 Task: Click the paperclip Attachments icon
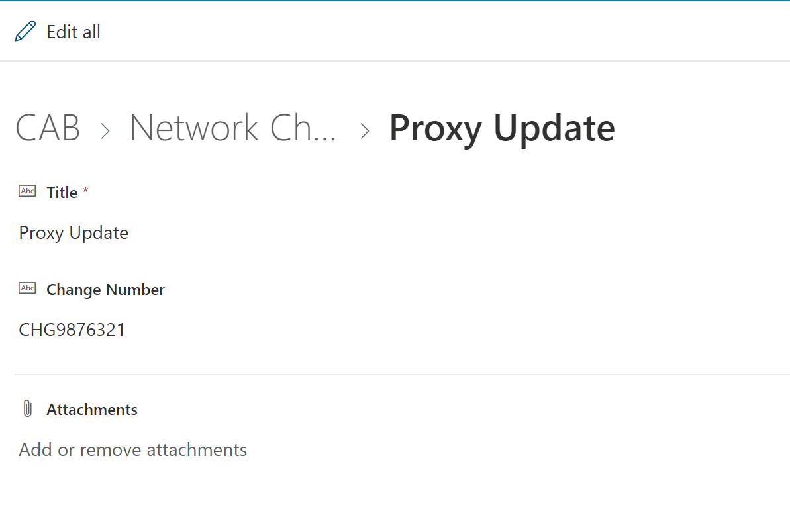[27, 409]
